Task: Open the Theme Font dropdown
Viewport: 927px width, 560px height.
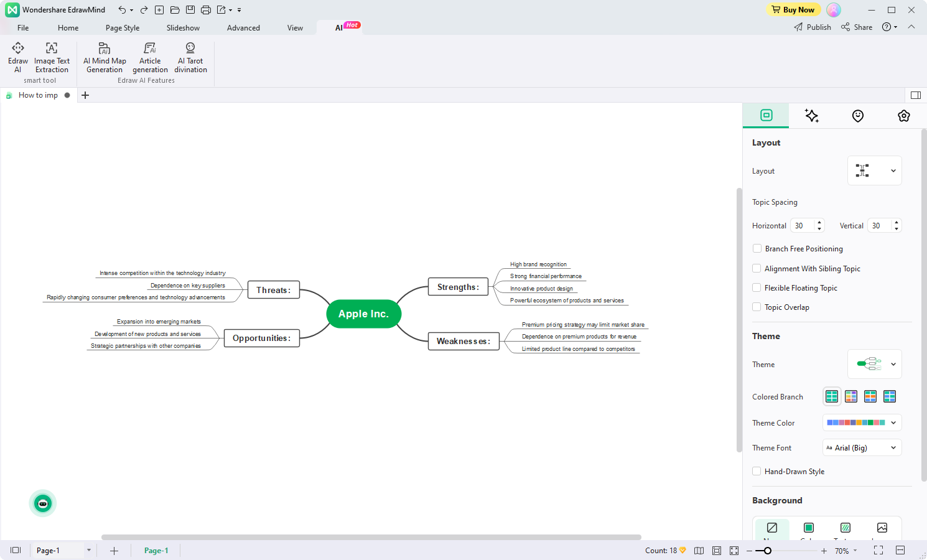Action: click(862, 447)
